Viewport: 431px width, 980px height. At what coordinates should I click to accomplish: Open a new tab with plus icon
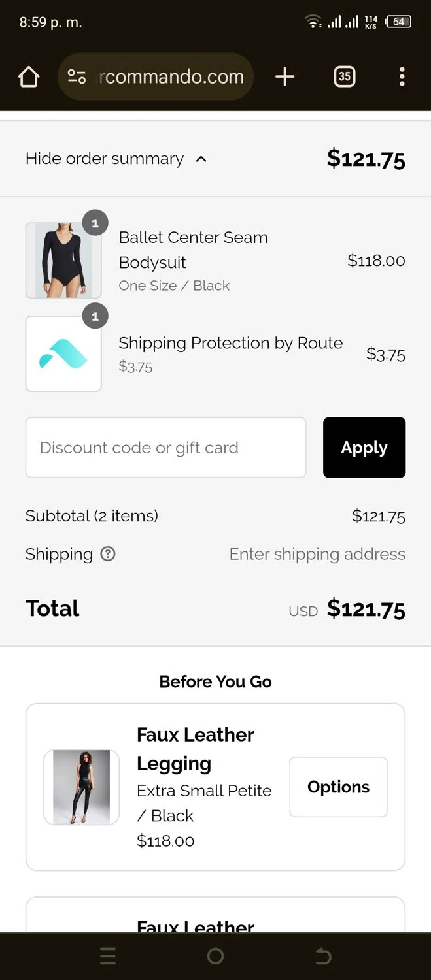click(284, 77)
